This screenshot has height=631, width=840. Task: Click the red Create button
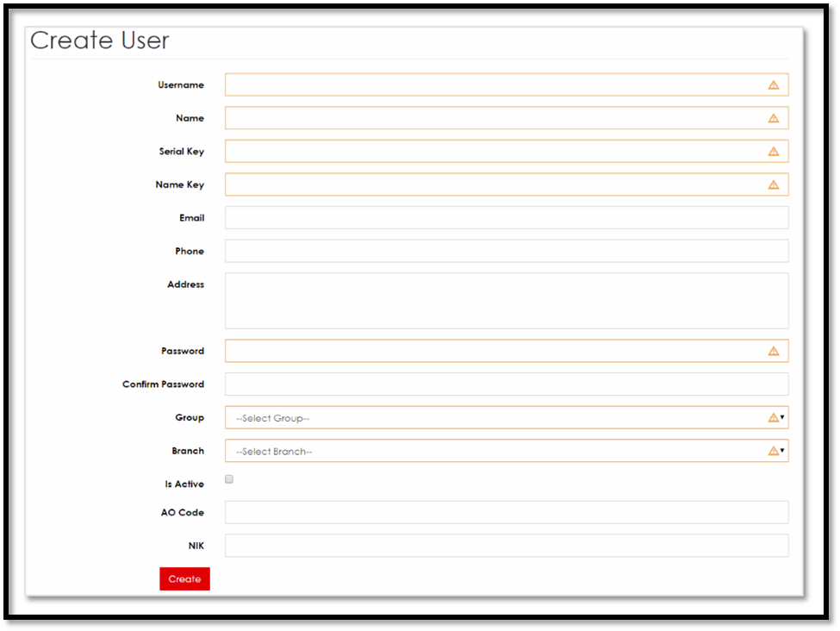coord(185,579)
